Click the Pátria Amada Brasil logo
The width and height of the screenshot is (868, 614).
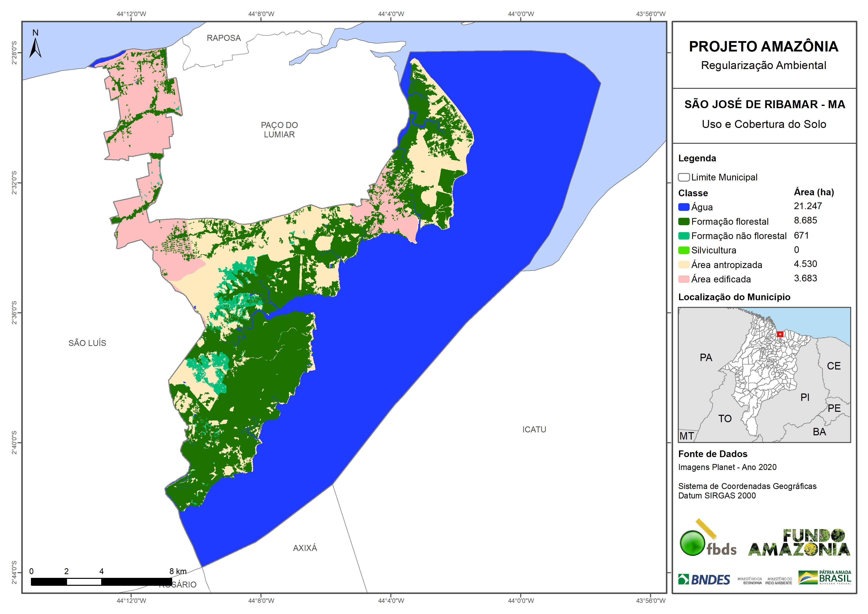coord(825,577)
